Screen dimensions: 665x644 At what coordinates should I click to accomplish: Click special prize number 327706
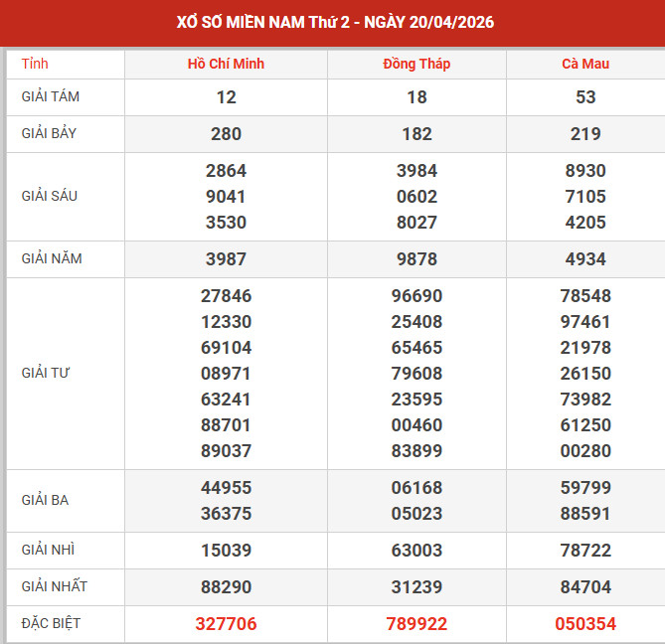(226, 623)
